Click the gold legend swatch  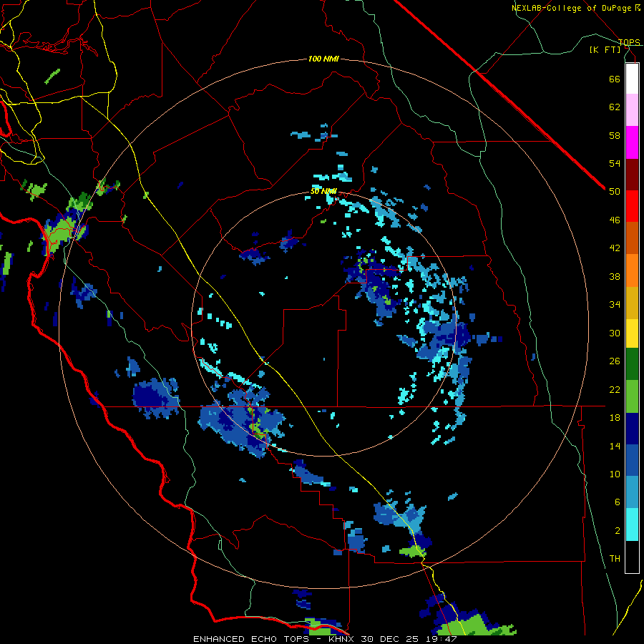coord(632,303)
